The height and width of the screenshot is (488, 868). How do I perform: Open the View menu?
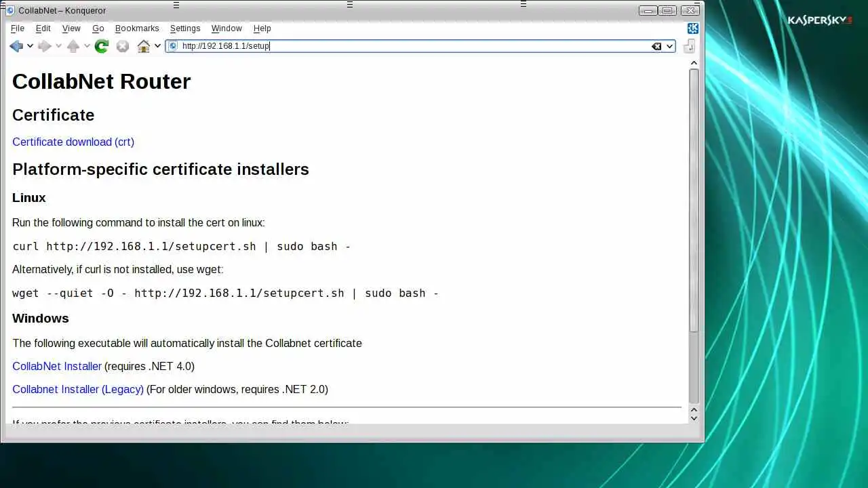pos(71,28)
